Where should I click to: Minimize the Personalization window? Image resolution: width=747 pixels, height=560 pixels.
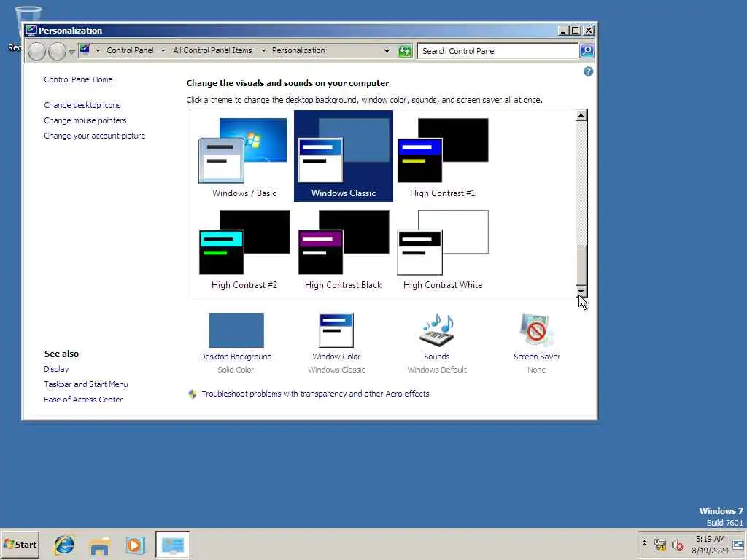coord(563,31)
